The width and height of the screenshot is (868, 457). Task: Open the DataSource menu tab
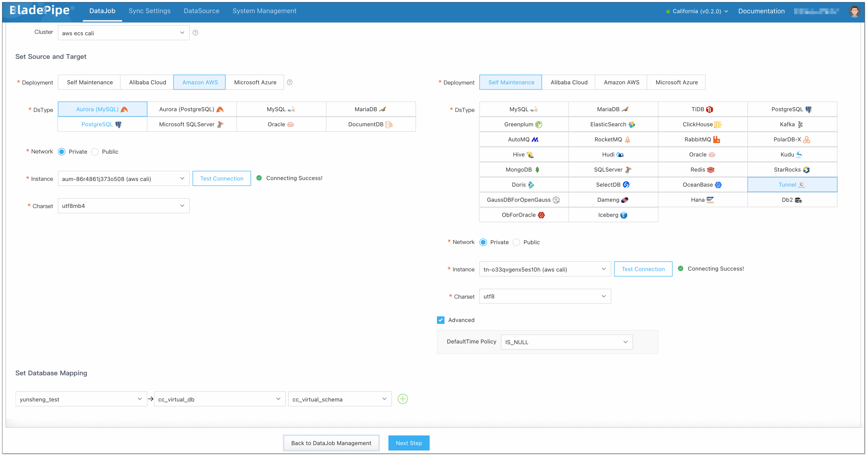click(x=201, y=11)
